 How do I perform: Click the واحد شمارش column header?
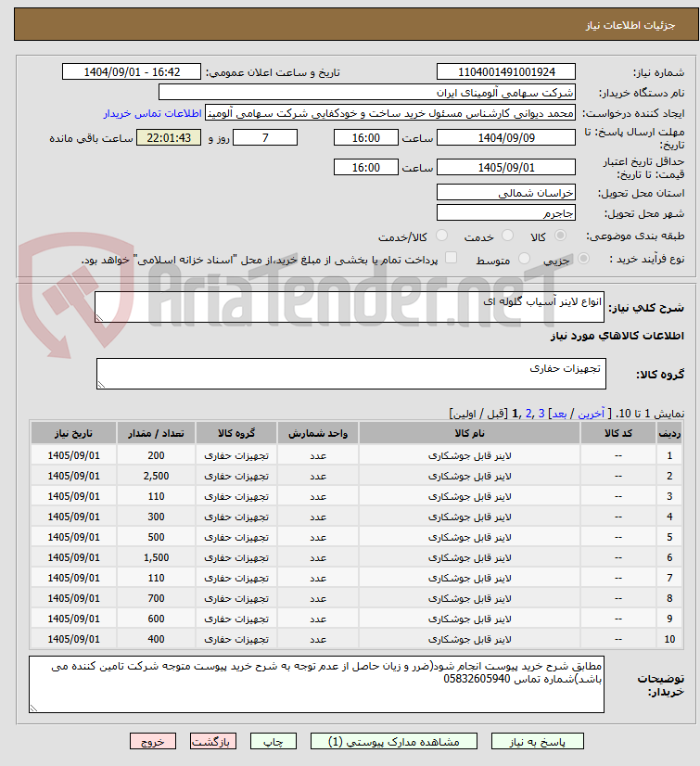pyautogui.click(x=318, y=433)
